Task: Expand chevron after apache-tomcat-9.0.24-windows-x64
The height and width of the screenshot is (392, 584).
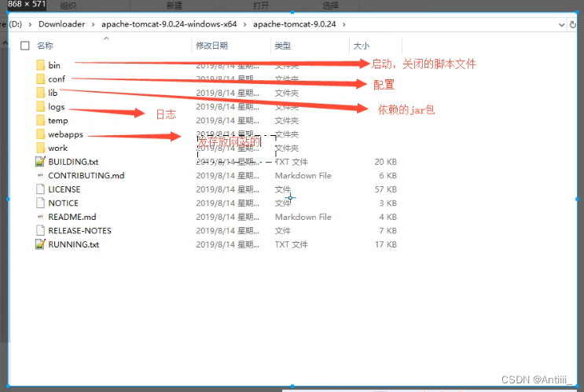Action: coord(244,24)
